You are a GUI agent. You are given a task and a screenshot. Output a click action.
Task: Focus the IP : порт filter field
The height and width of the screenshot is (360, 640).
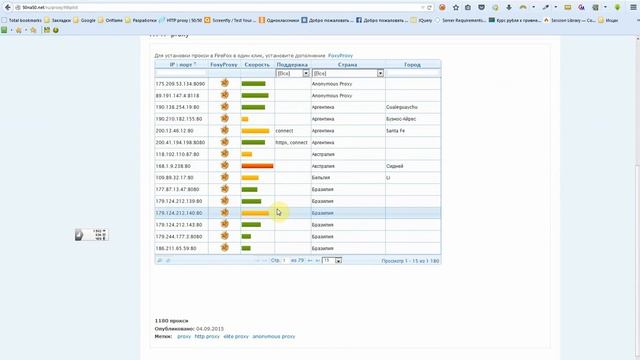[x=182, y=73]
